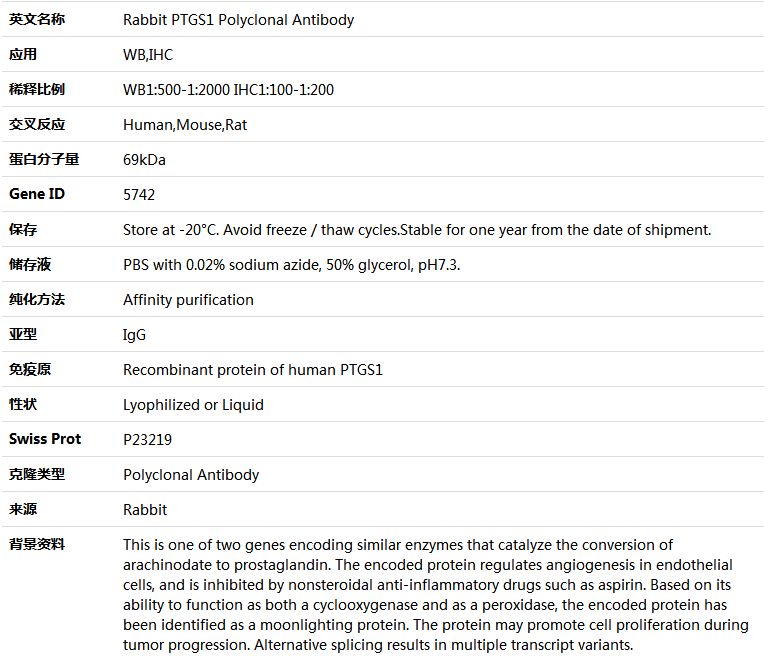Click Recombinant protein of human PTGS1
Viewport: 769px width, 663px height.
pyautogui.click(x=253, y=370)
